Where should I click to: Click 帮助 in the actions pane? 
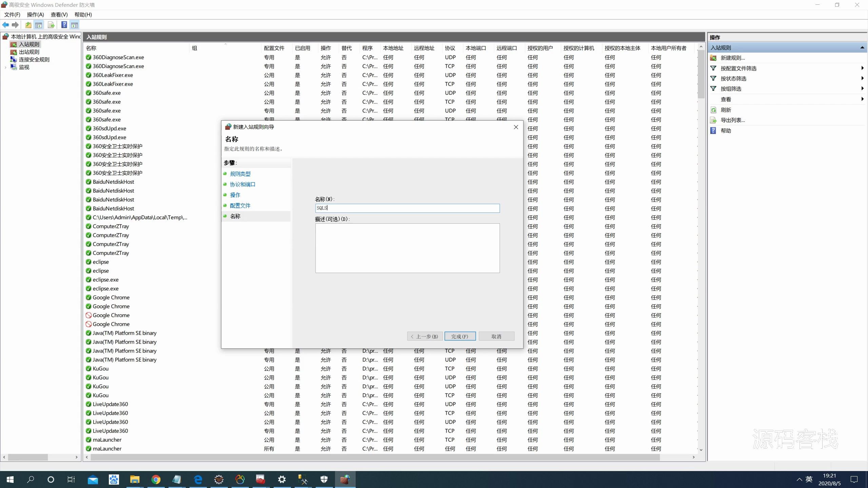point(726,130)
